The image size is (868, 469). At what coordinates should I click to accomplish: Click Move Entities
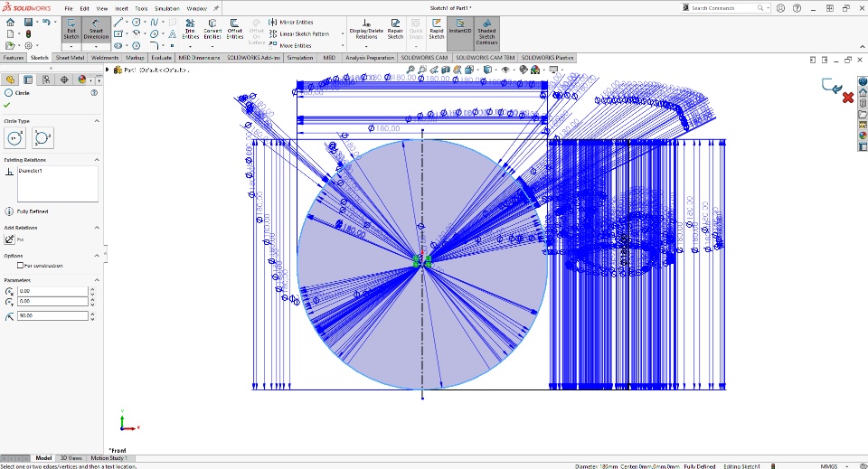tap(290, 45)
